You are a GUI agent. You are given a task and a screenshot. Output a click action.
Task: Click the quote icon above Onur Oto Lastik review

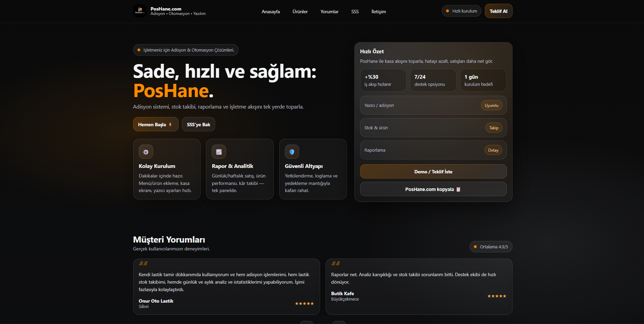[x=143, y=264]
